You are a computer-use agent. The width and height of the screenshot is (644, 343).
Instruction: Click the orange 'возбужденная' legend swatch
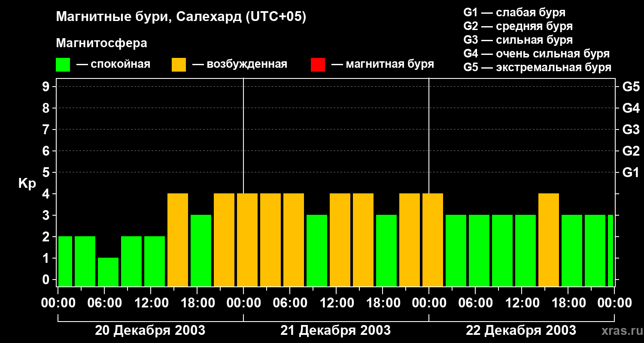click(179, 65)
